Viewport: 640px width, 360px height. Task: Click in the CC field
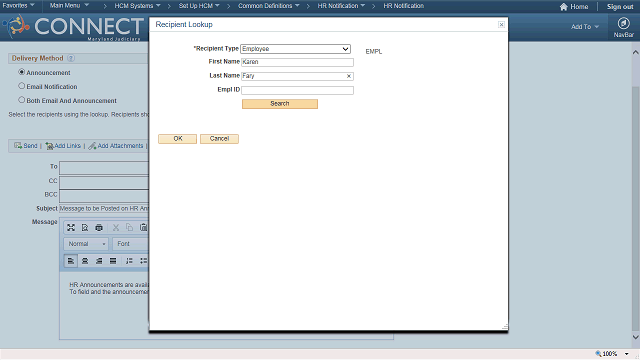104,182
